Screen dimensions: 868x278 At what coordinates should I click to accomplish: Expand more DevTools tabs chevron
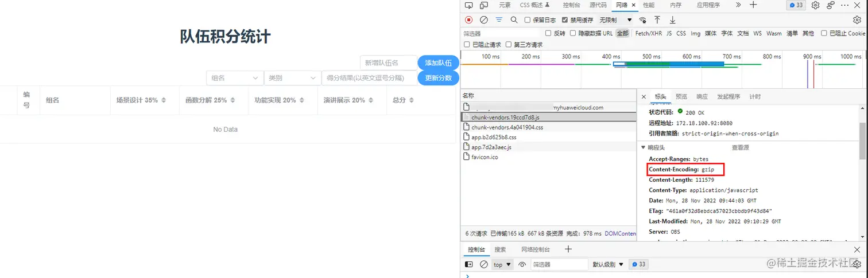click(738, 5)
